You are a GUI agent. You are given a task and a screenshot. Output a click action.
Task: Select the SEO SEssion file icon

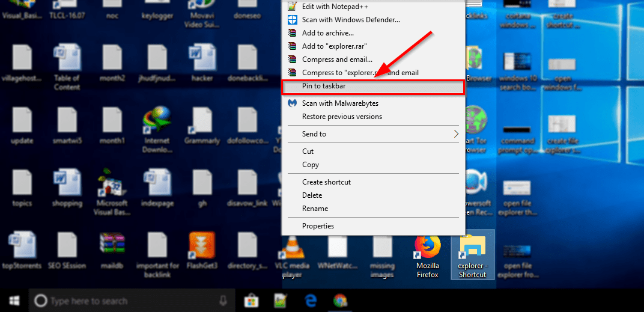click(67, 251)
